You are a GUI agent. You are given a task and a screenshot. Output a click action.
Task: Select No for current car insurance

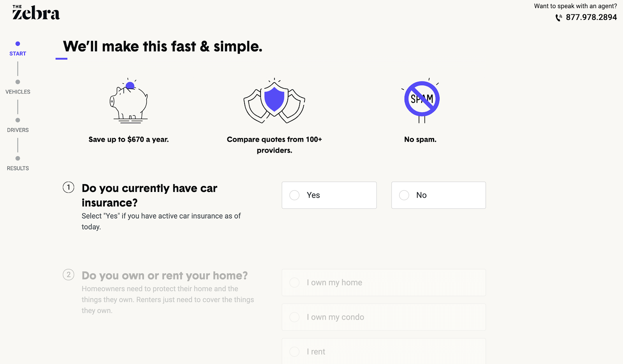438,195
